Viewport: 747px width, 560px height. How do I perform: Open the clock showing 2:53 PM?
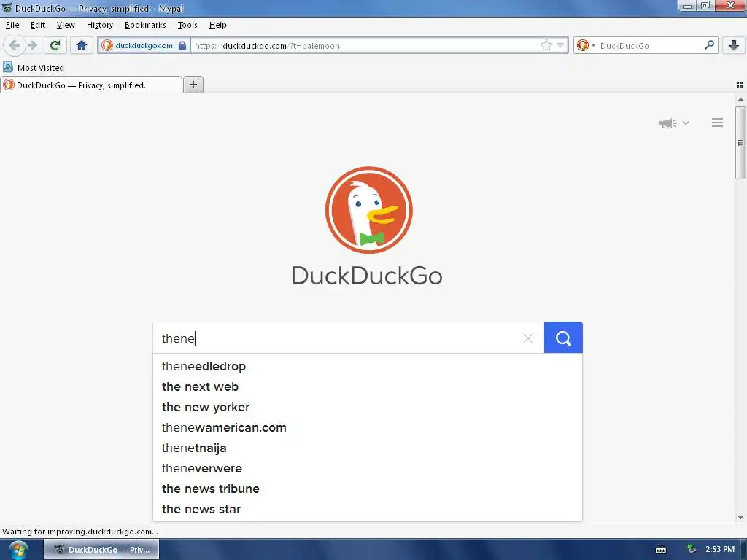click(x=720, y=550)
